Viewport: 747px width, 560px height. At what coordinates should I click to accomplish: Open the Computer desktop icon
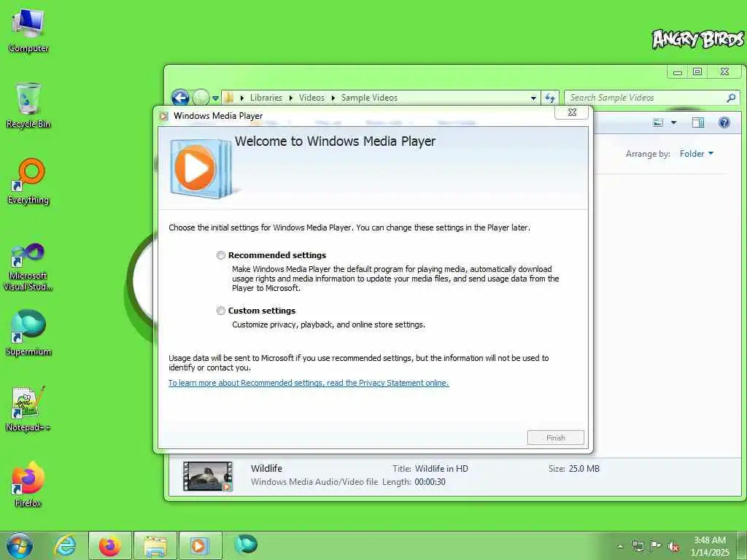(x=28, y=31)
